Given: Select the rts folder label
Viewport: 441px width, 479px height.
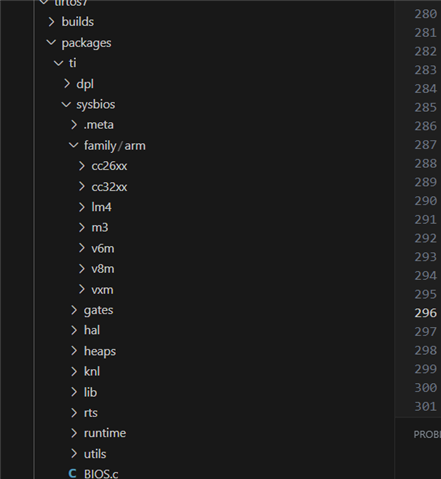Looking at the screenshot, I should [91, 413].
